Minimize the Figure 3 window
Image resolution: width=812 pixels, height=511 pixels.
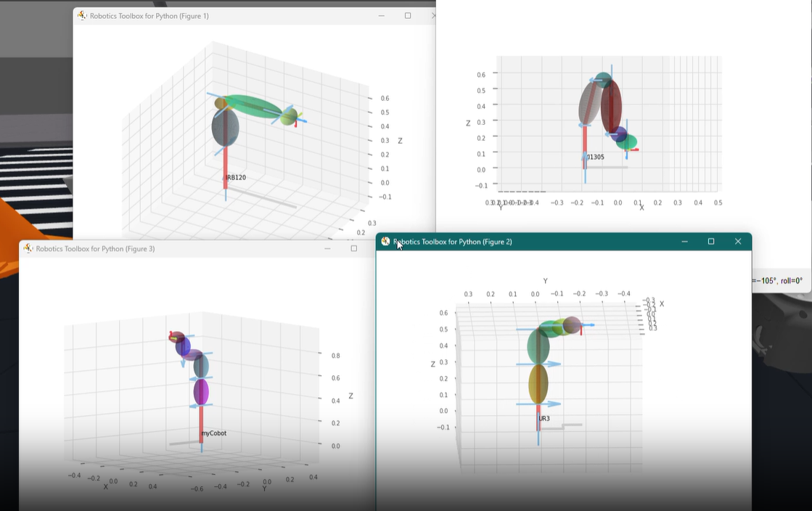click(x=327, y=248)
